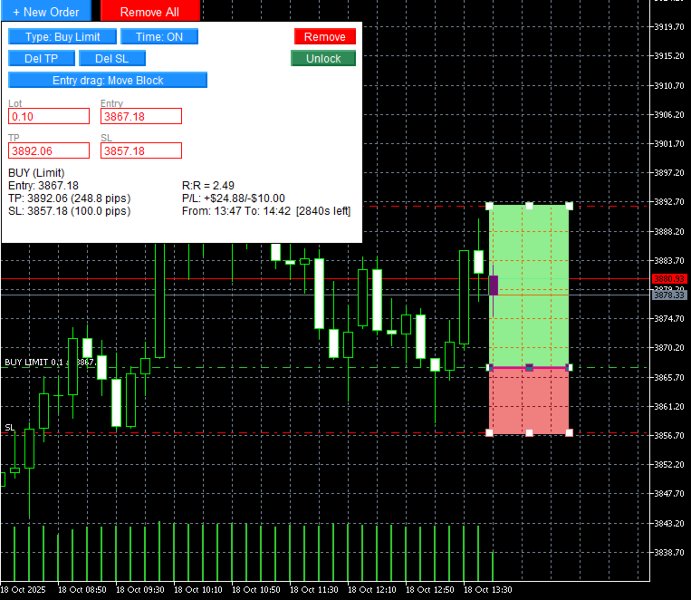
Task: Grab the top-right handle of TP zone
Action: [569, 206]
